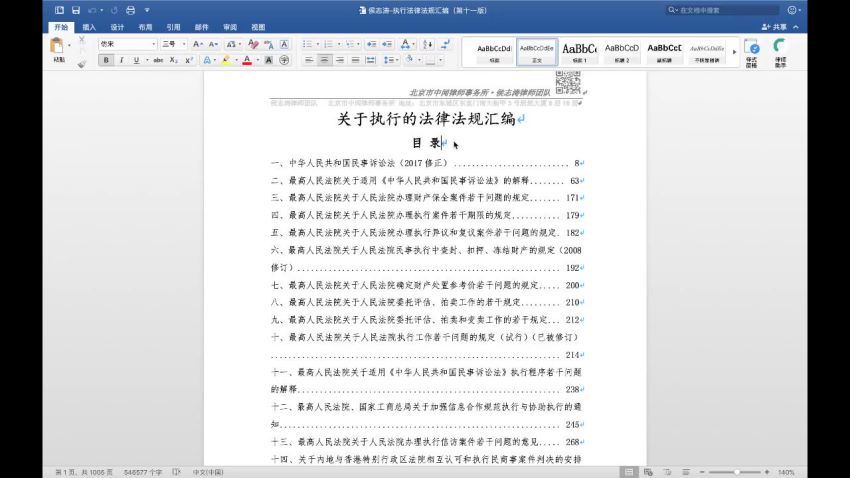This screenshot has width=850, height=478.
Task: Click the Cut scissors icon
Action: [82, 40]
